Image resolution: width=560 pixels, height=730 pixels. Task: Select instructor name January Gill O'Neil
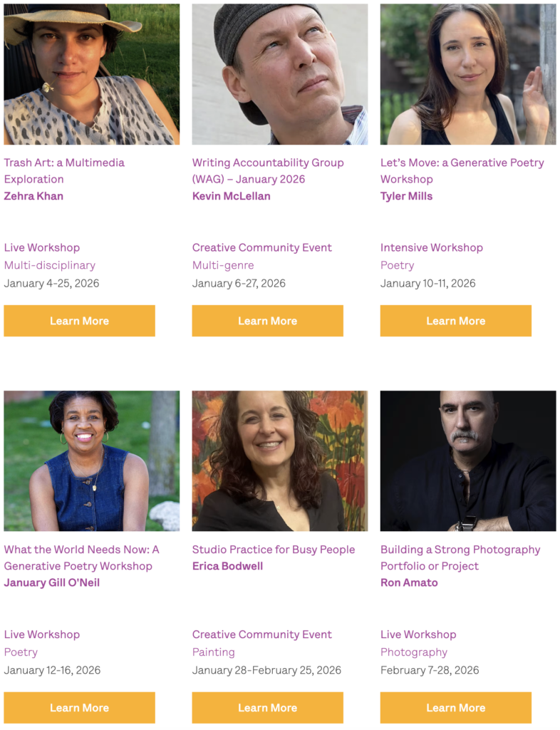[x=51, y=582]
